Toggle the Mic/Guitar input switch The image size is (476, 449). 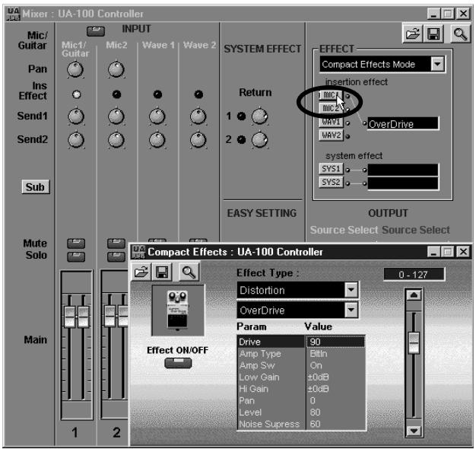click(x=96, y=31)
